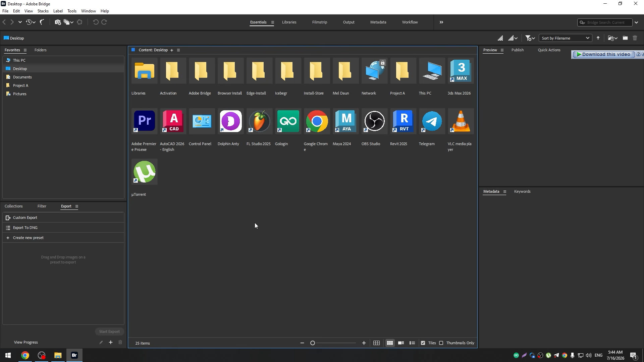Select the Premiere Pro shortcut thumbnail
This screenshot has height=362, width=644.
(x=144, y=121)
